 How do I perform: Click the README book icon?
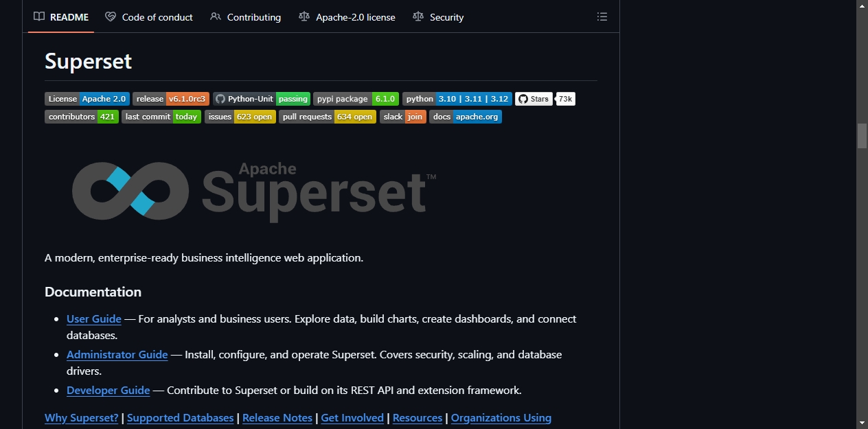pyautogui.click(x=39, y=17)
